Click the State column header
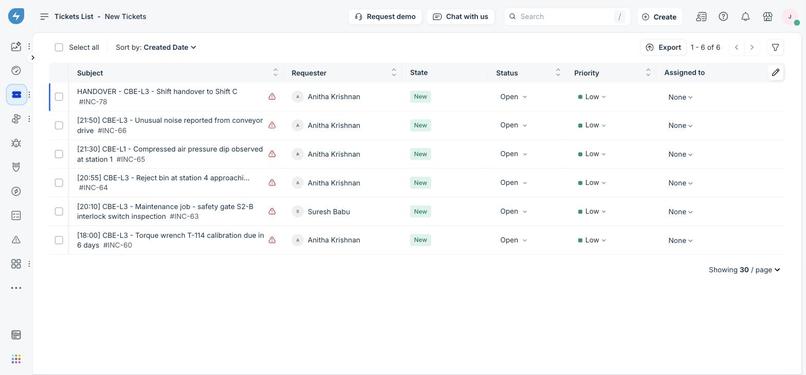 (418, 73)
